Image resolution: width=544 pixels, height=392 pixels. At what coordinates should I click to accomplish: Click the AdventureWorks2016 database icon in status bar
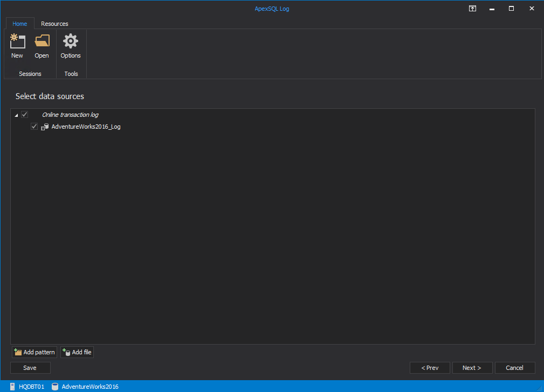(55, 387)
